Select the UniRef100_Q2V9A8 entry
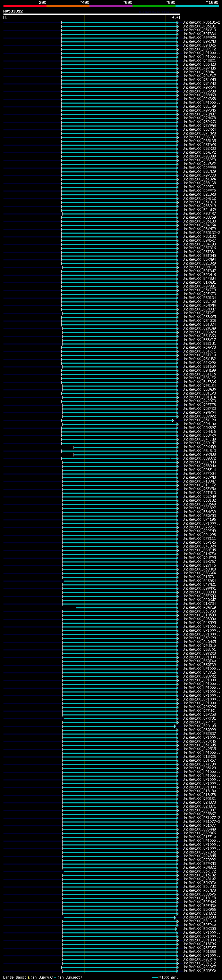The width and height of the screenshot is (222, 980). click(x=199, y=125)
